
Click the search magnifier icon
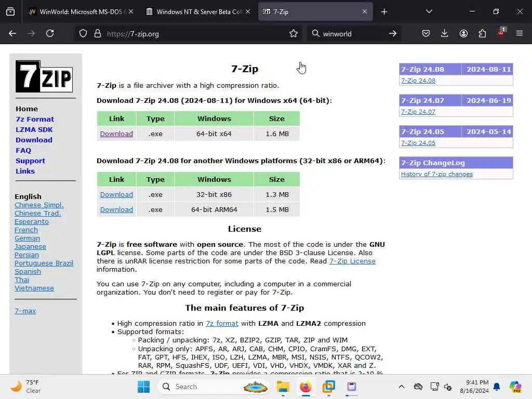pyautogui.click(x=315, y=34)
